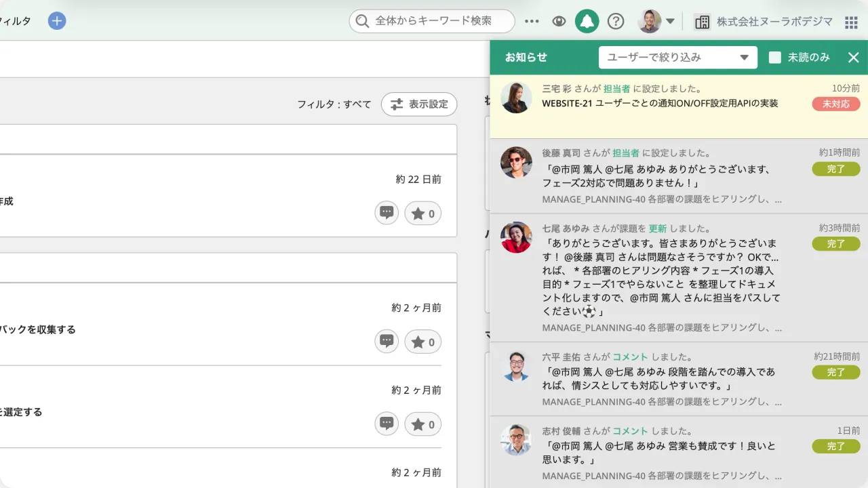This screenshot has width=868, height=488.
Task: Close the お知らせ notification panel
Action: tap(854, 58)
